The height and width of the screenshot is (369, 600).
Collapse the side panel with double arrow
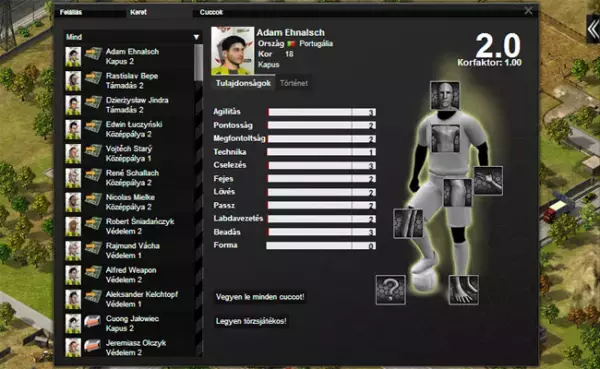(x=593, y=29)
